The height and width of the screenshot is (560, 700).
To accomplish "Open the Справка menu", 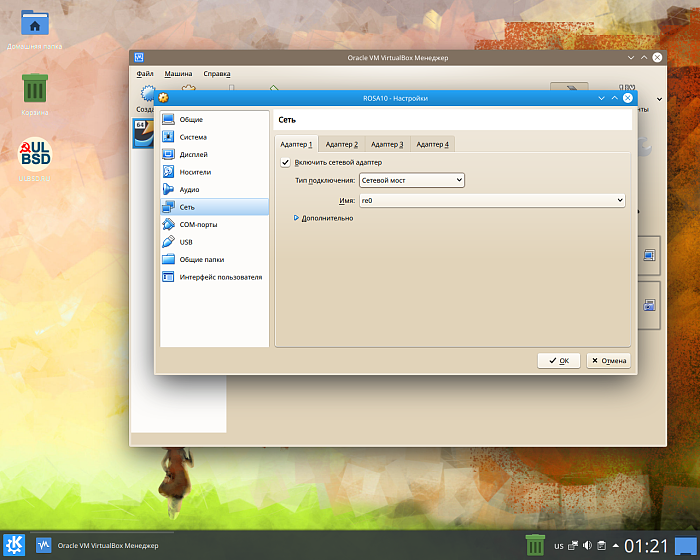I will (217, 74).
